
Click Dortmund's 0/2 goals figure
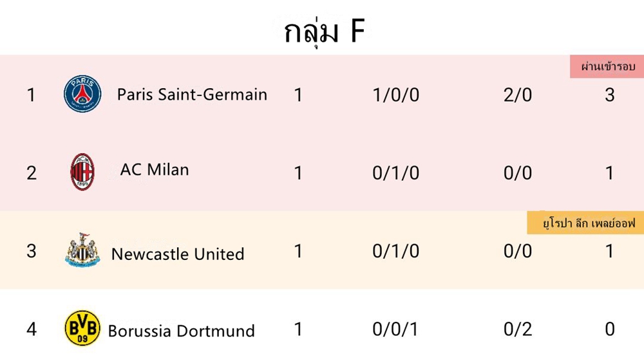click(x=518, y=329)
